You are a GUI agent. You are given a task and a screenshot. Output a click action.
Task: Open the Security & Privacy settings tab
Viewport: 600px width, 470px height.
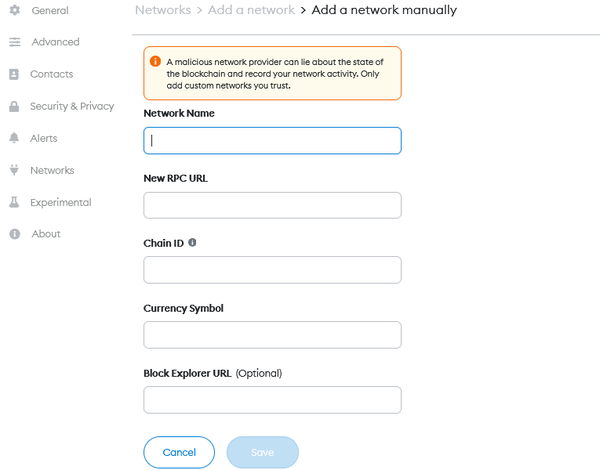click(72, 106)
